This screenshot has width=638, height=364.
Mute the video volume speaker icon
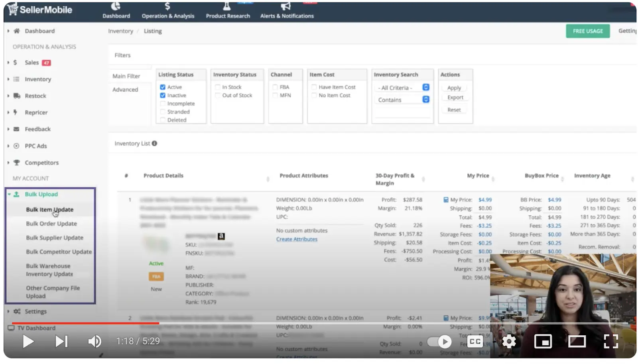95,342
